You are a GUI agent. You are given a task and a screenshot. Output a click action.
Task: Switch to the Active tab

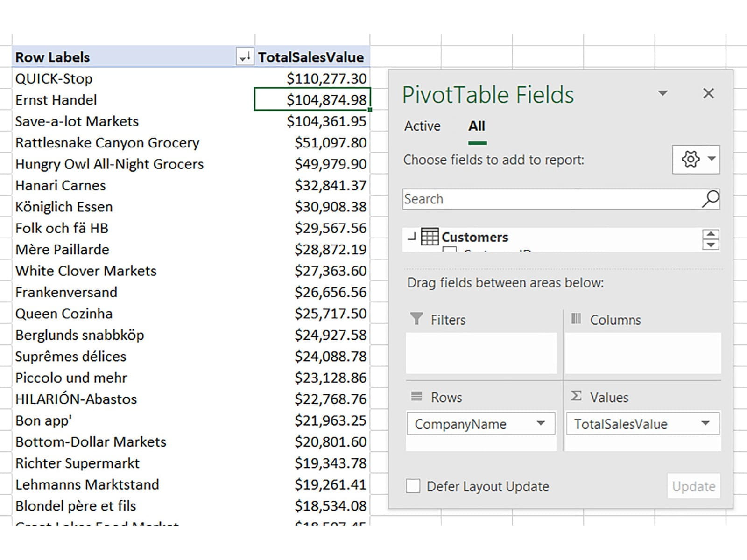point(422,126)
